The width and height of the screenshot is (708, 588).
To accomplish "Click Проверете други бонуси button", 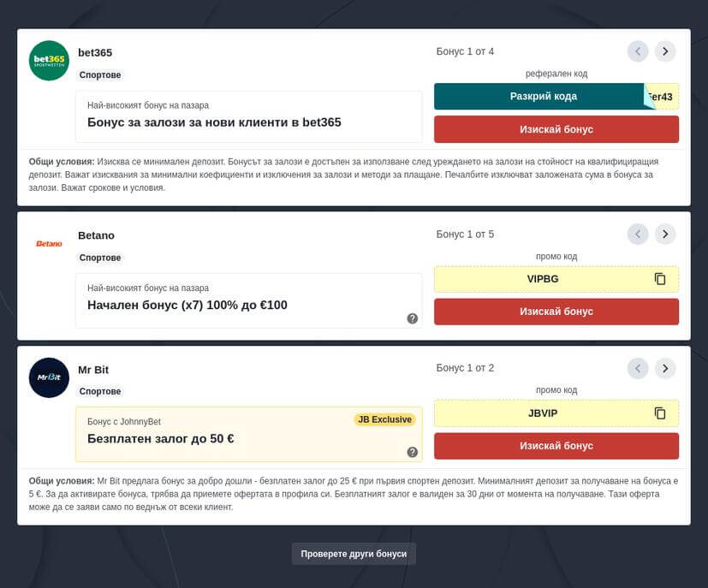I will (x=354, y=554).
